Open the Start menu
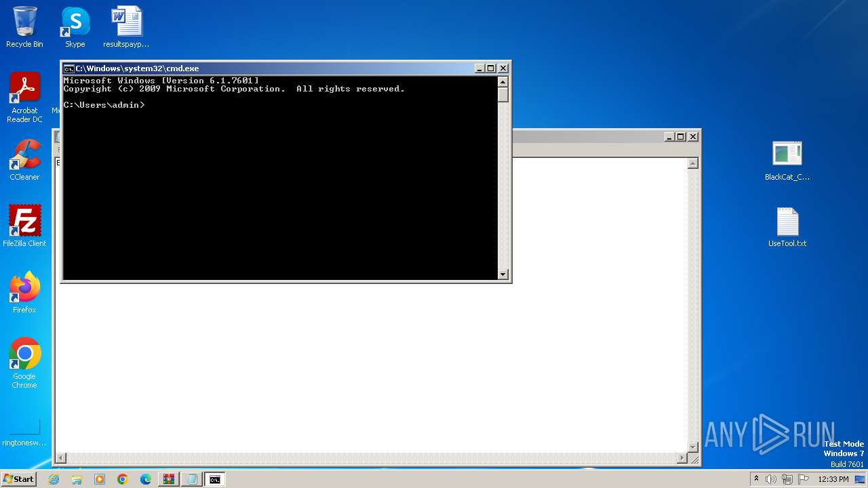This screenshot has width=868, height=488. point(18,479)
